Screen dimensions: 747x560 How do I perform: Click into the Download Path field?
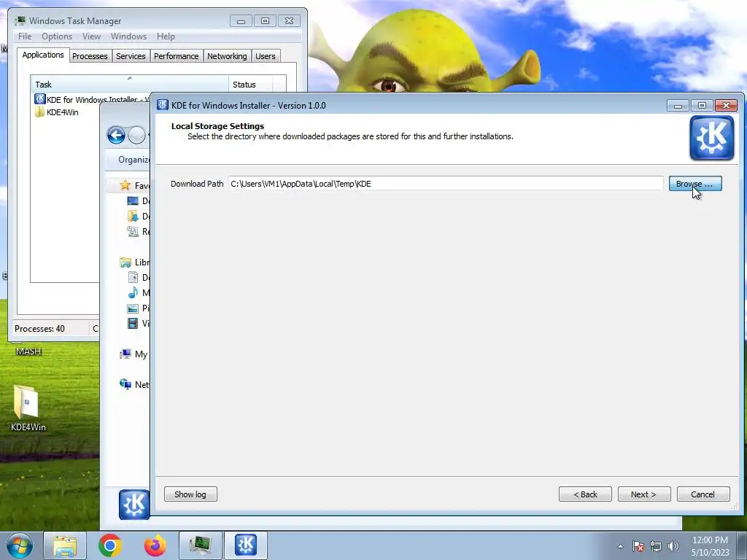point(446,184)
